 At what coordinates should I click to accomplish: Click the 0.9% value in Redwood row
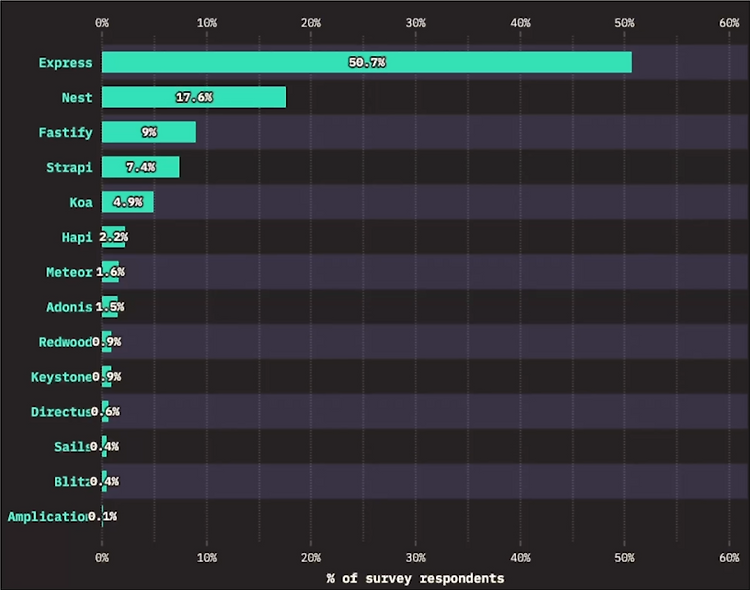107,342
